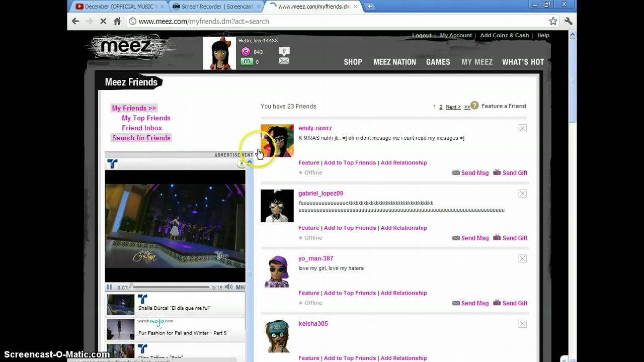Image resolution: width=644 pixels, height=362 pixels.
Task: Remove friend gabriel_lopez09 with the X box
Action: click(x=523, y=194)
